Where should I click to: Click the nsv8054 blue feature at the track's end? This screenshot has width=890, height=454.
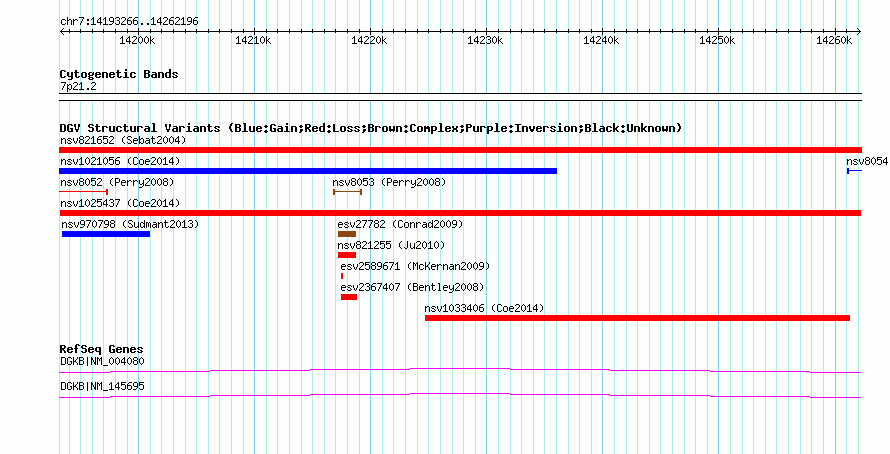pyautogui.click(x=854, y=171)
